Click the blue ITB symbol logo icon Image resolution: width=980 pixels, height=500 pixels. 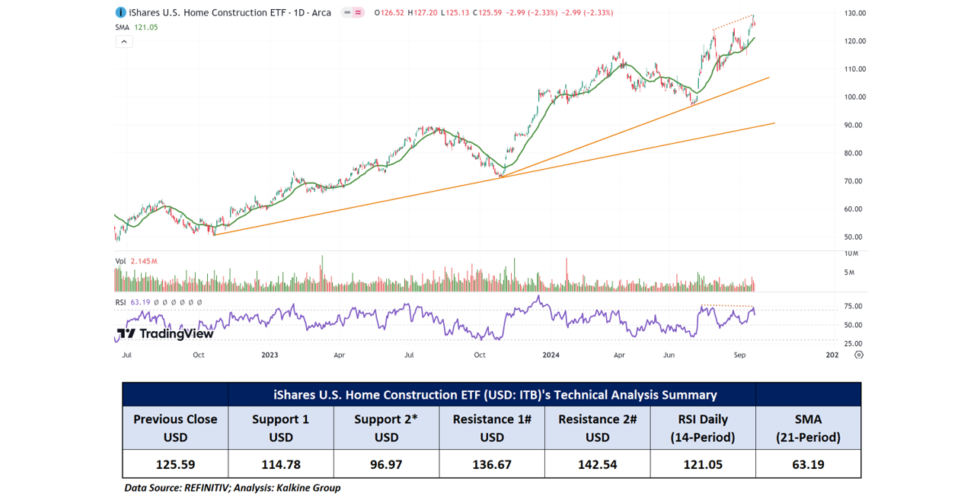[120, 13]
